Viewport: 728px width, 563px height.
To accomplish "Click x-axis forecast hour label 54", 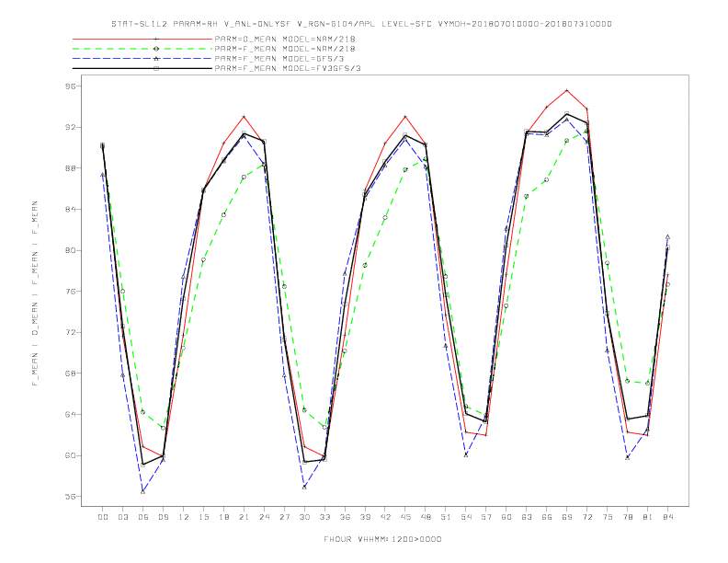I will [x=466, y=517].
